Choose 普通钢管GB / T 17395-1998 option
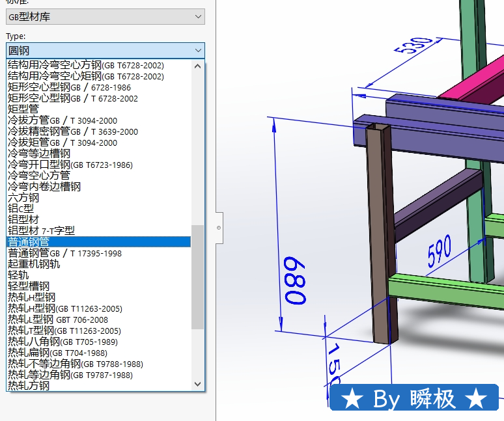Image resolution: width=504 pixels, height=421 pixels. 64,253
